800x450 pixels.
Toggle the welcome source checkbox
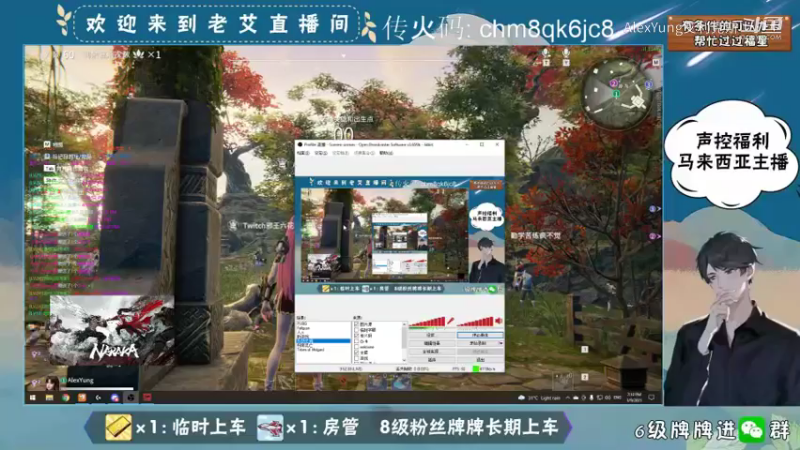point(357,347)
